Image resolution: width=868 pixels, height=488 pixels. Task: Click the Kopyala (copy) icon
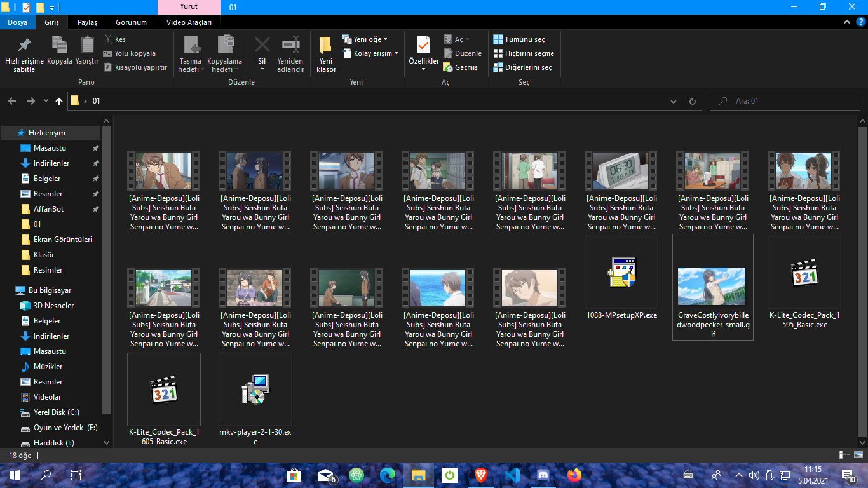(60, 46)
